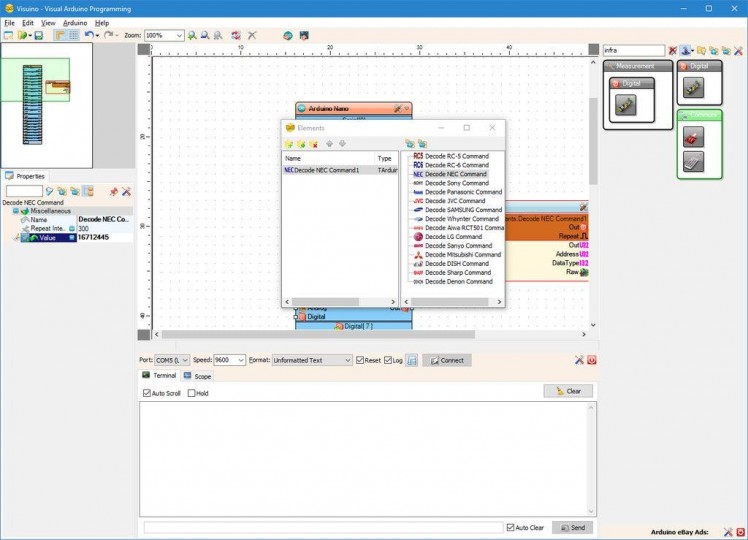Click the zoom-in magnifier icon
Screen dimensions: 748x540
(193, 35)
